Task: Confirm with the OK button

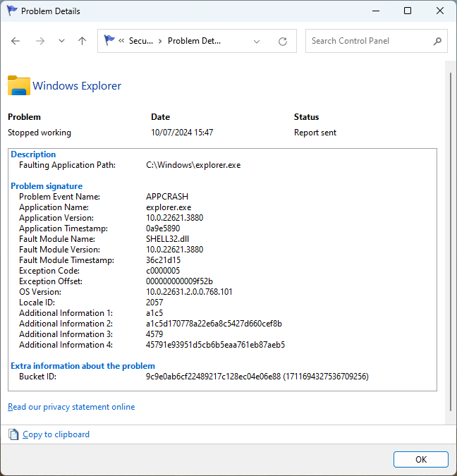Action: pyautogui.click(x=421, y=459)
